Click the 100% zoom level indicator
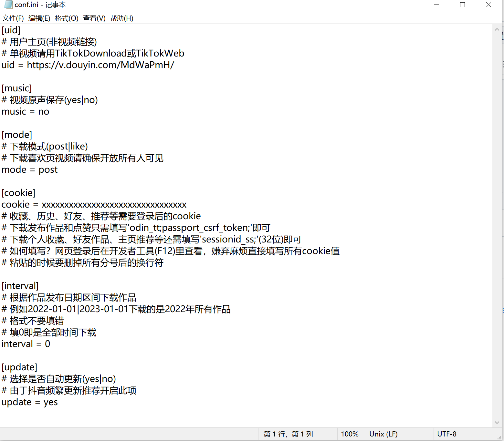 point(350,434)
